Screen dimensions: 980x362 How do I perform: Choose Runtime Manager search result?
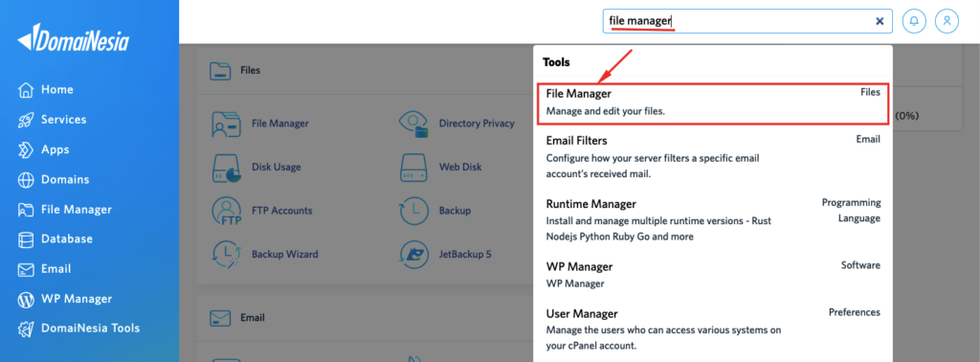click(x=713, y=220)
